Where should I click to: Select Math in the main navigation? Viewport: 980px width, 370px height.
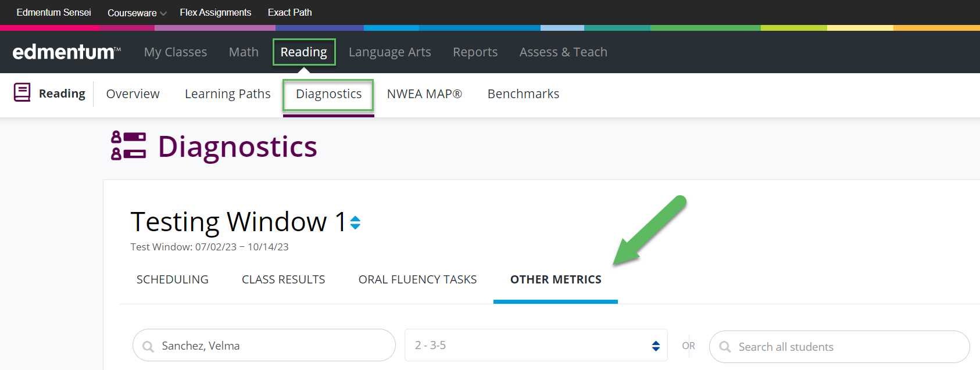point(243,52)
